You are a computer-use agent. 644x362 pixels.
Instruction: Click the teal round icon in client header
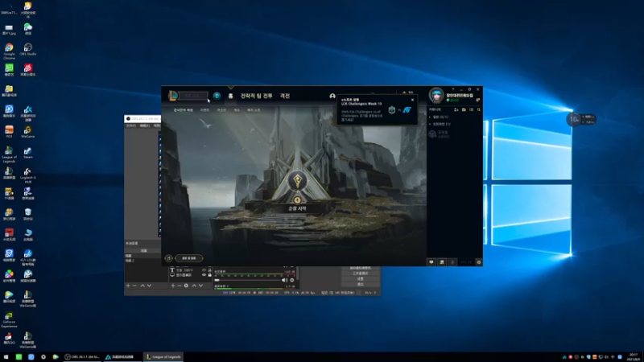pos(217,96)
